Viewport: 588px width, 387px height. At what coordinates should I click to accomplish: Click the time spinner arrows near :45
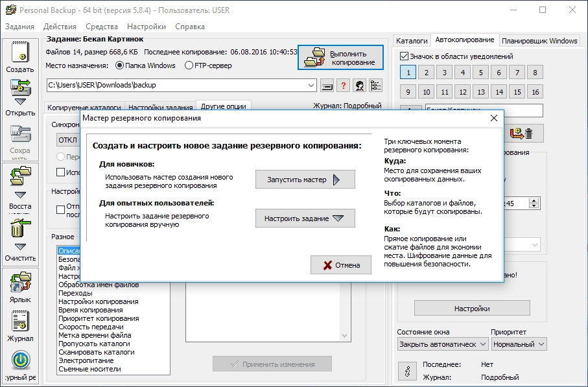pos(534,204)
